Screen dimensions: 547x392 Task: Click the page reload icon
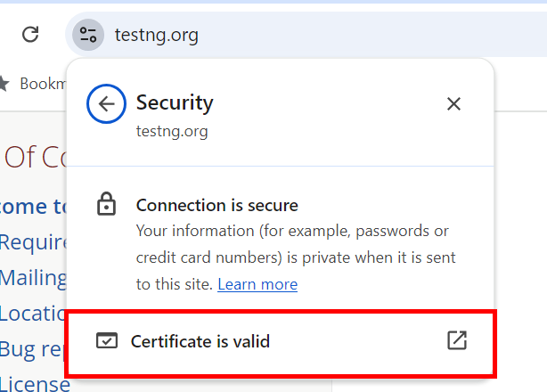pyautogui.click(x=30, y=35)
